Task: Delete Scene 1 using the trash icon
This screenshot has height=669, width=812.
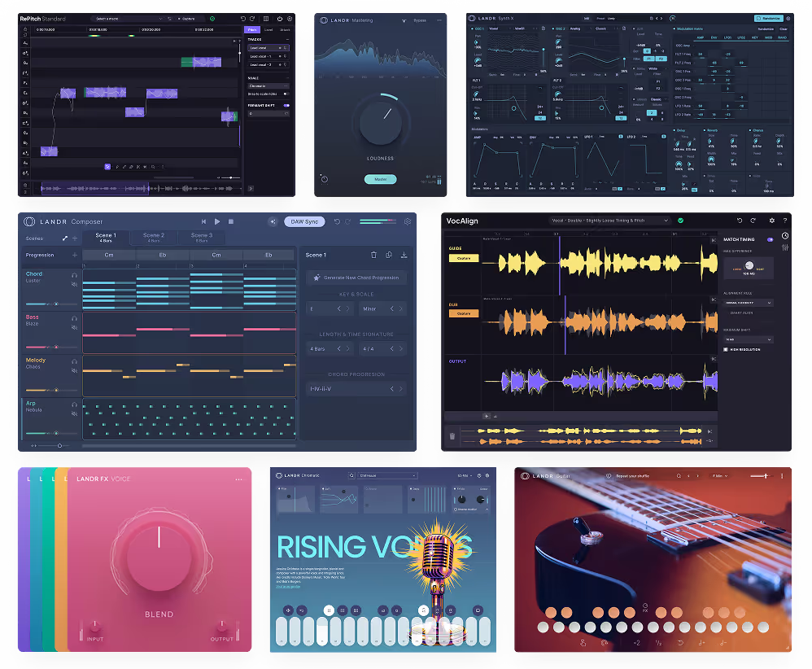Action: (x=374, y=255)
